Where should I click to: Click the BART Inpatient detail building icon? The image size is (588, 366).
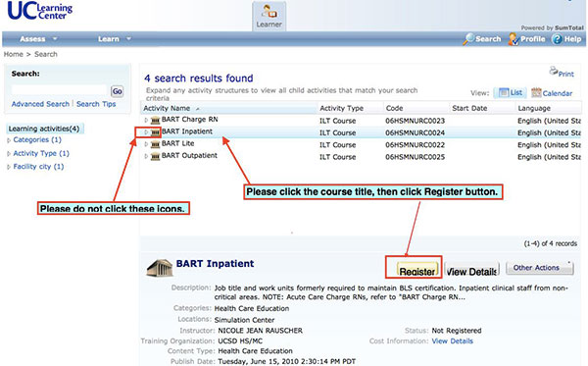tap(159, 267)
